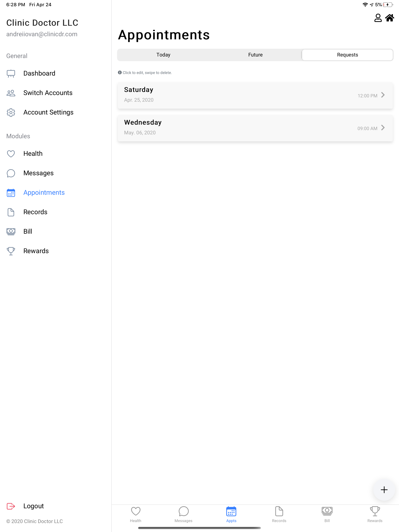Screen dimensions: 399x532
Task: Open Messages module in sidebar
Action: tap(39, 173)
